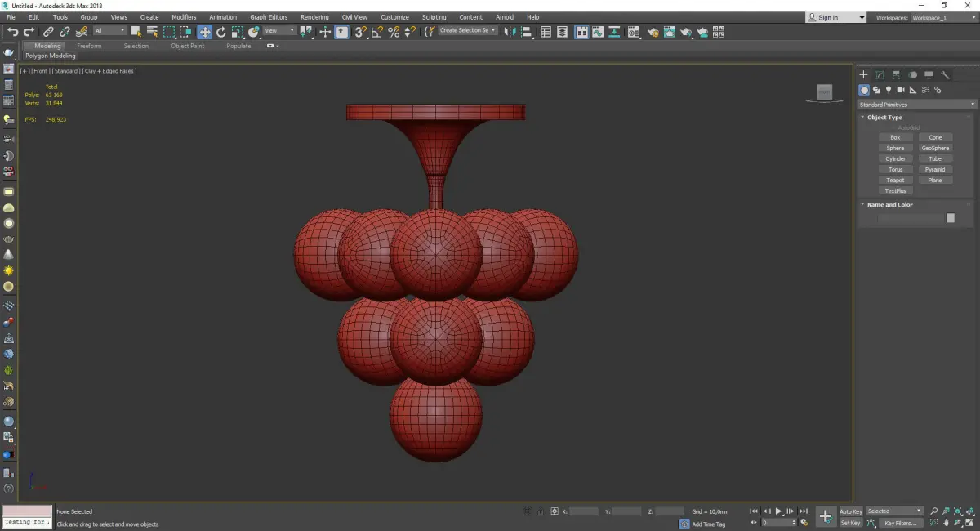Click the Unlink Selection icon

pos(65,32)
